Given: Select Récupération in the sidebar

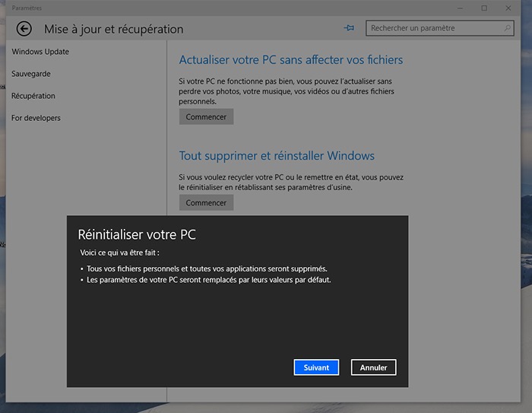Looking at the screenshot, I should (x=33, y=96).
